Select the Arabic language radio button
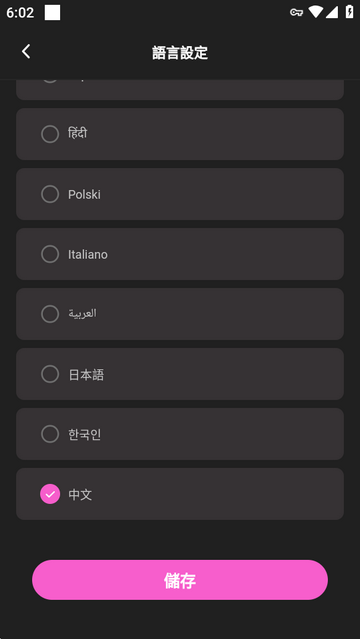The width and height of the screenshot is (360, 639). (x=50, y=314)
